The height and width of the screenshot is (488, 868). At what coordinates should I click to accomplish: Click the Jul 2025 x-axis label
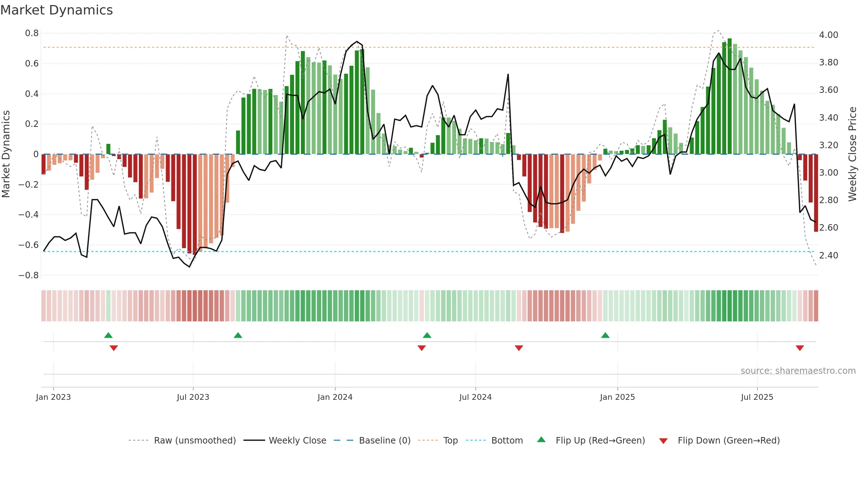[x=757, y=397]
